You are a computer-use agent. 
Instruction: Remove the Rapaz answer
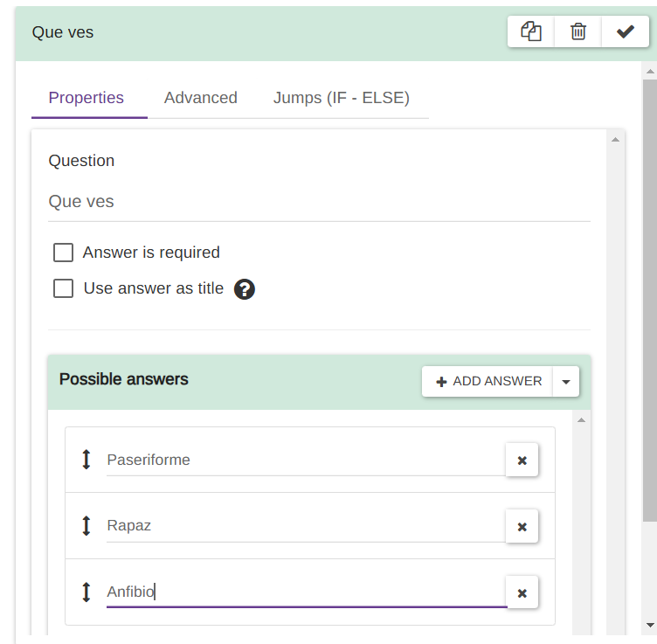coord(522,527)
